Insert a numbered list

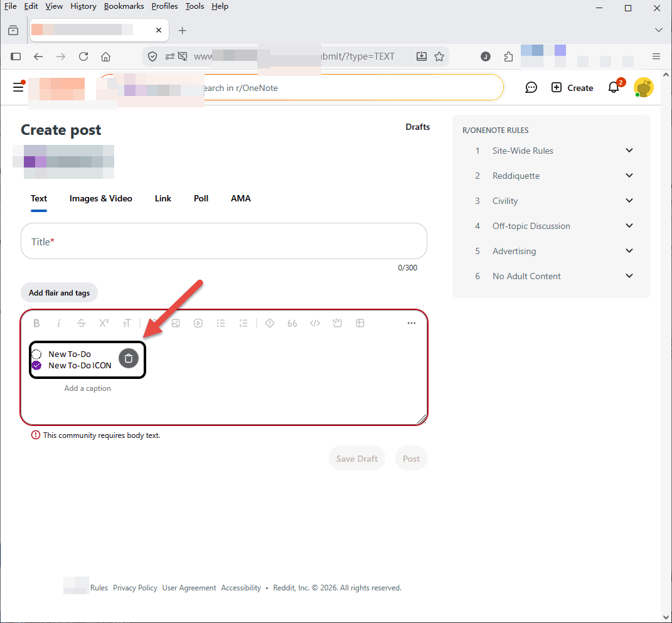click(243, 323)
